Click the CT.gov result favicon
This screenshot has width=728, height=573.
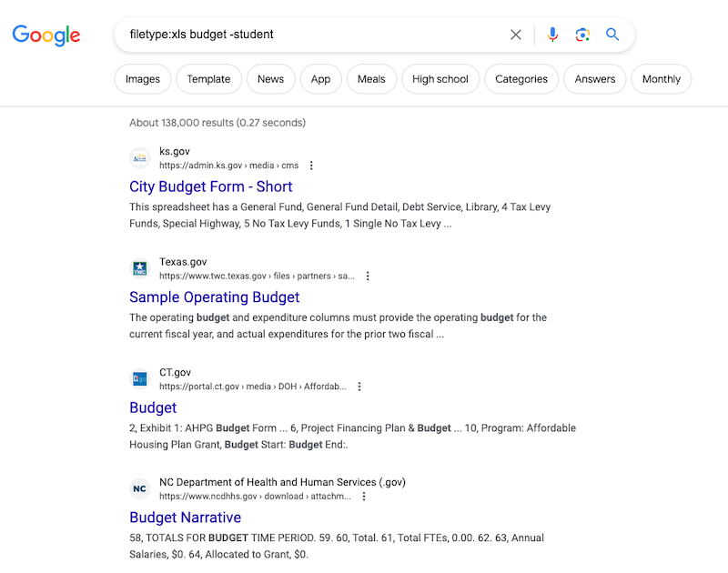tap(140, 378)
